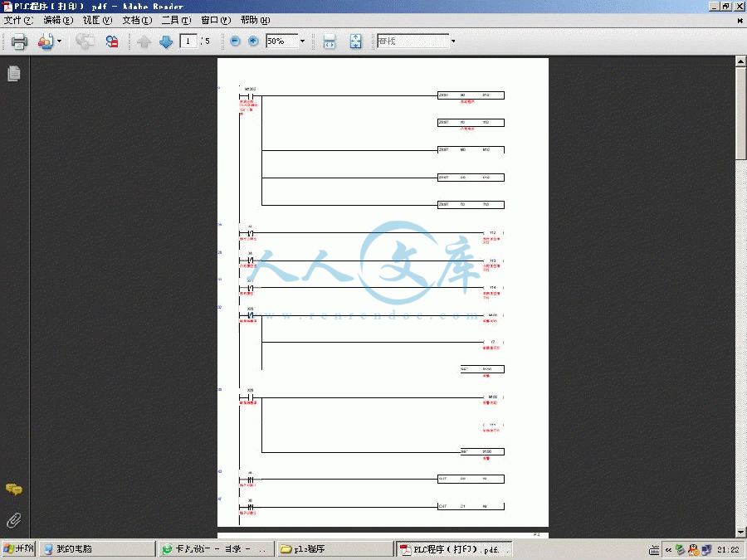The width and height of the screenshot is (747, 560).
Task: Switch to 我的电脑 taskbar window
Action: pyautogui.click(x=97, y=549)
